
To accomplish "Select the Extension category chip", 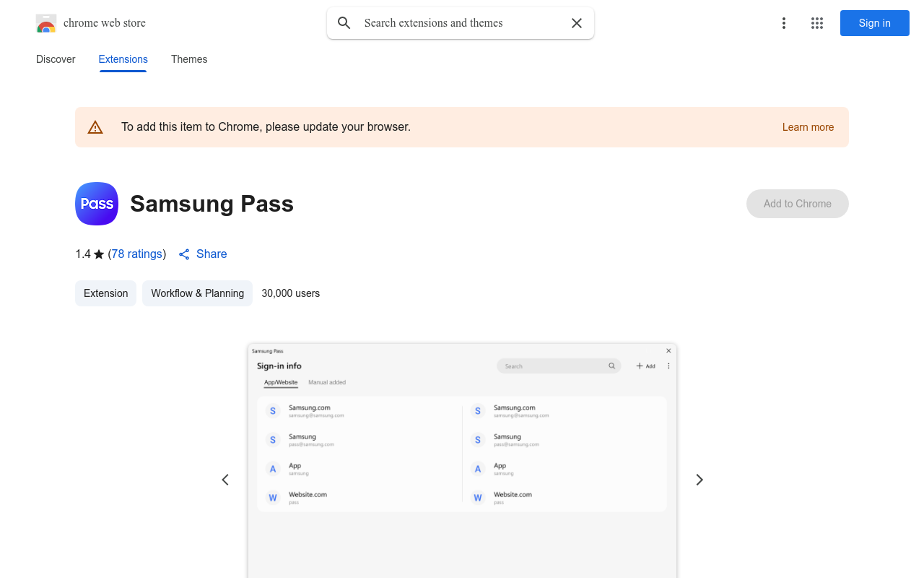I will pyautogui.click(x=105, y=293).
